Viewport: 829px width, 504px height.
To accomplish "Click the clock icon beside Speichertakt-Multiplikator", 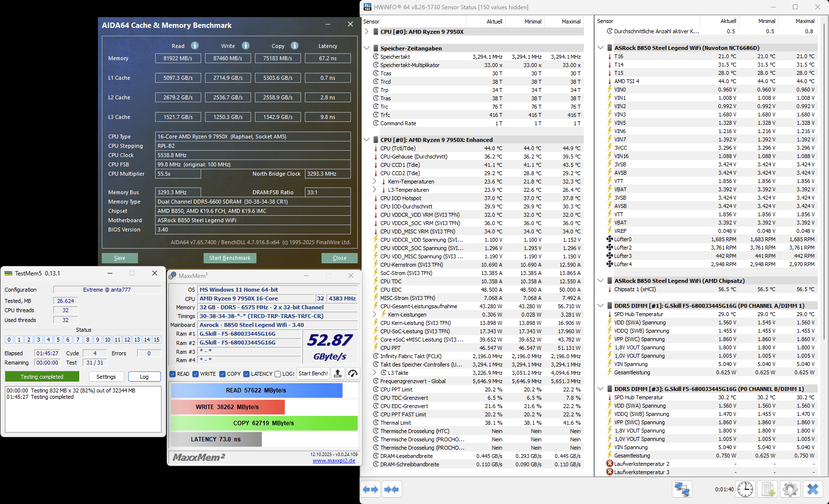I will (376, 65).
